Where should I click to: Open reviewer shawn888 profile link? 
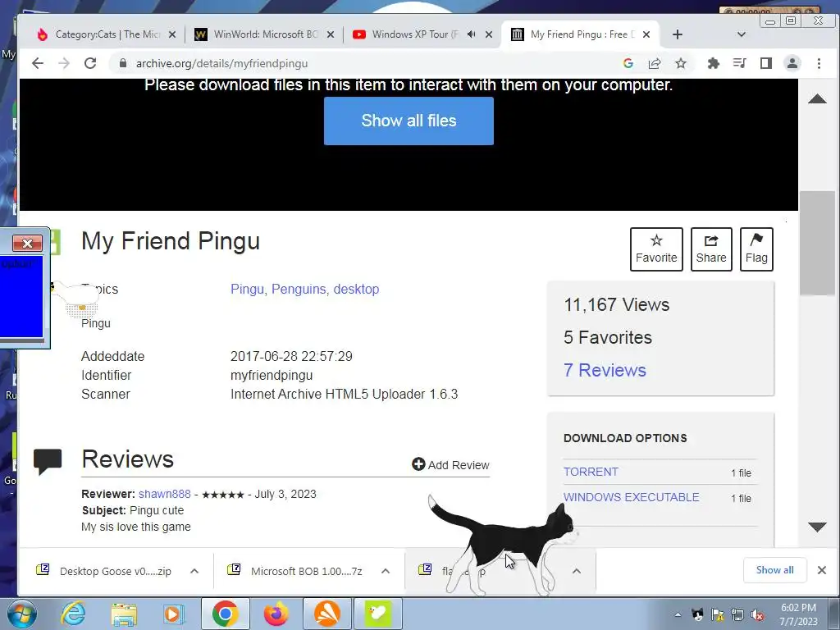[164, 494]
